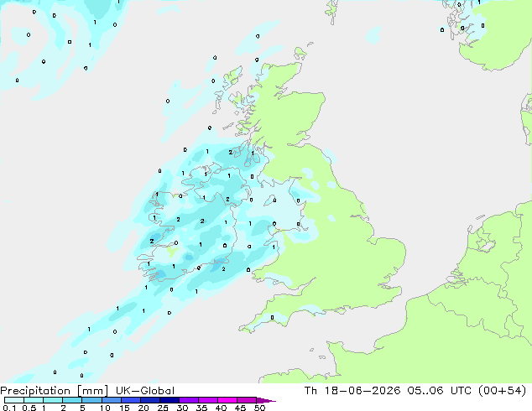532x411 pixels.
Task: Click the 25–30 mm legend color swatch
Action: tap(170, 400)
